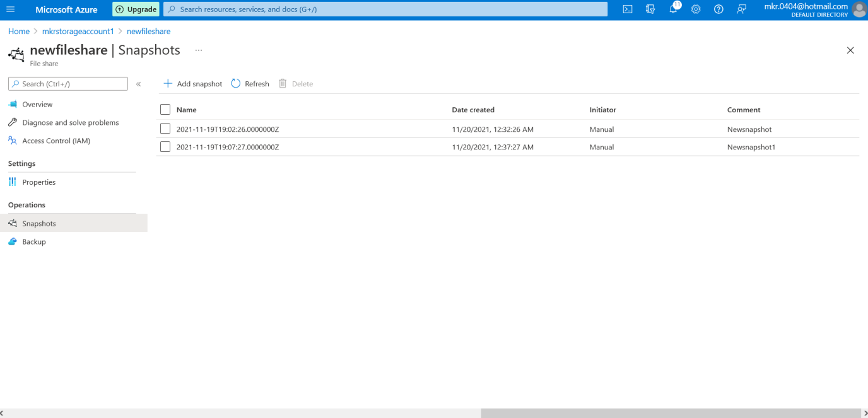
Task: Open the Directories and subscriptions filter icon
Action: (650, 9)
